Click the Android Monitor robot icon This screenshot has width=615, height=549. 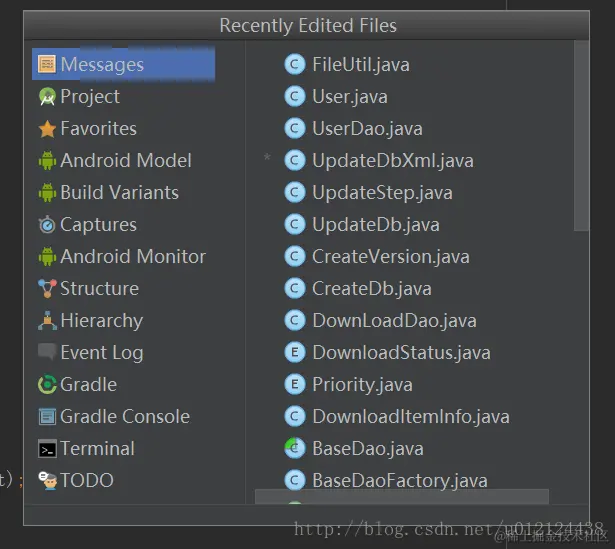click(x=47, y=256)
